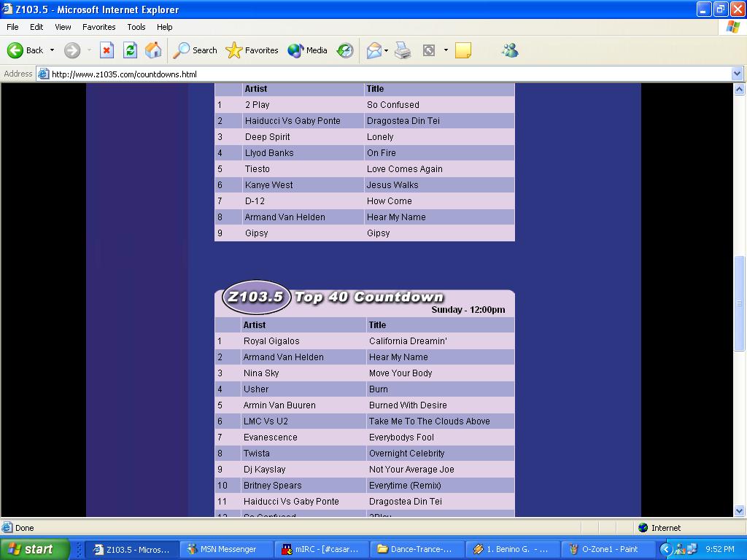The image size is (747, 560).
Task: Open the Messenger people icon
Action: click(510, 50)
